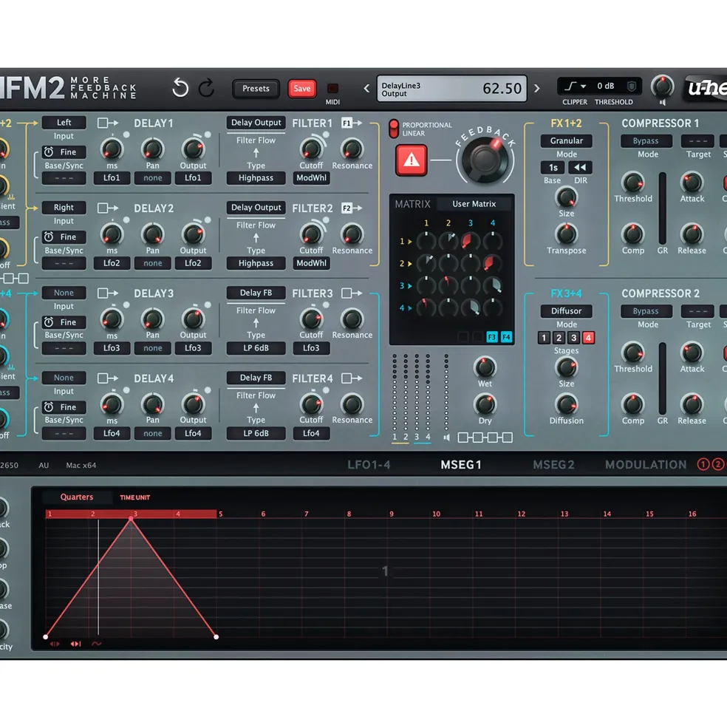Click the redo arrow icon

click(x=206, y=88)
